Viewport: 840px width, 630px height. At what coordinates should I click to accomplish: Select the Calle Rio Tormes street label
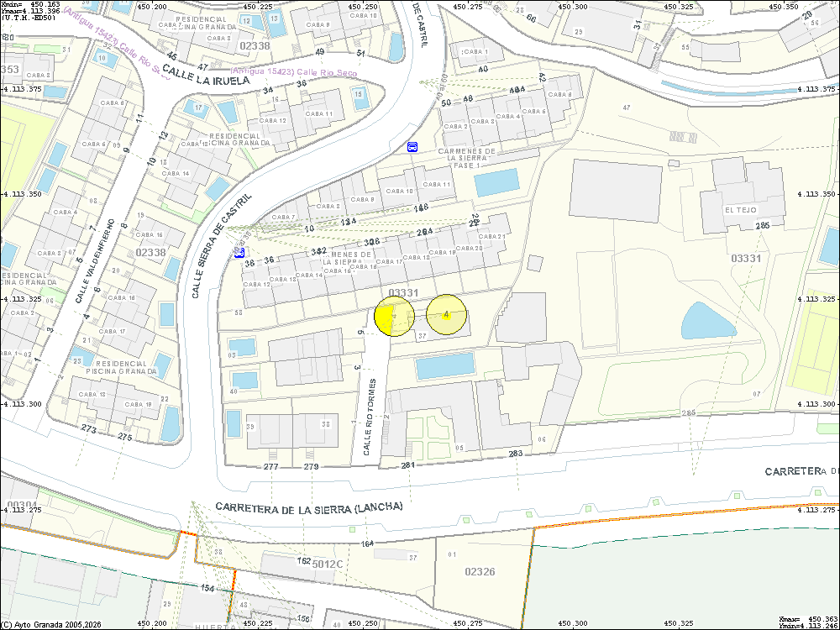pyautogui.click(x=369, y=417)
